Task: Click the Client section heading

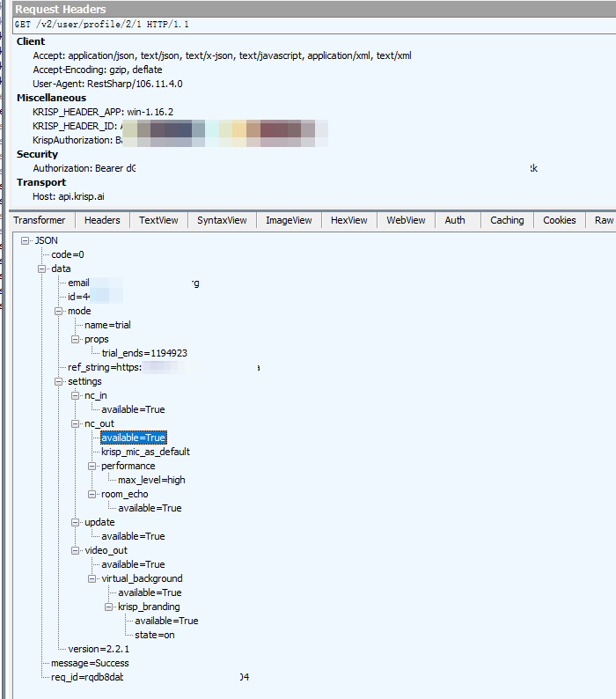Action: pyautogui.click(x=31, y=41)
